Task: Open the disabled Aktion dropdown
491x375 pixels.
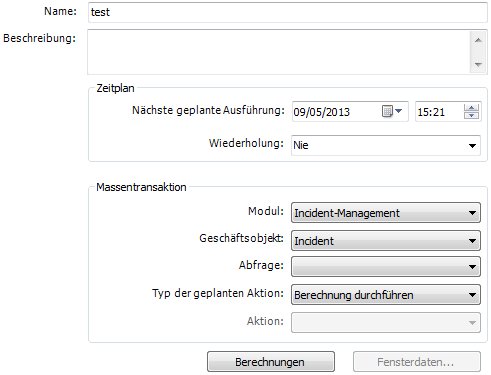Action: click(386, 322)
